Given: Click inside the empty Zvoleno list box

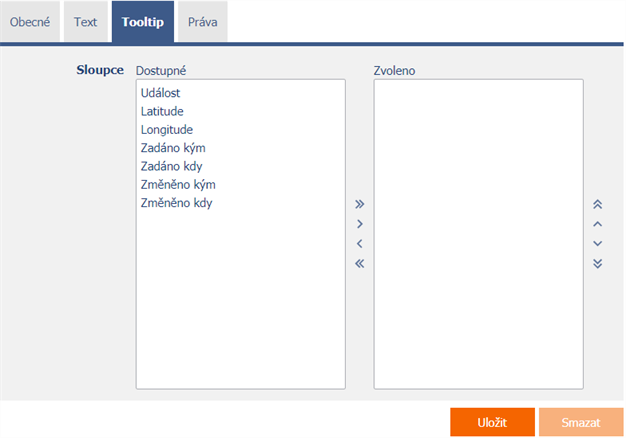Looking at the screenshot, I should pos(478,234).
